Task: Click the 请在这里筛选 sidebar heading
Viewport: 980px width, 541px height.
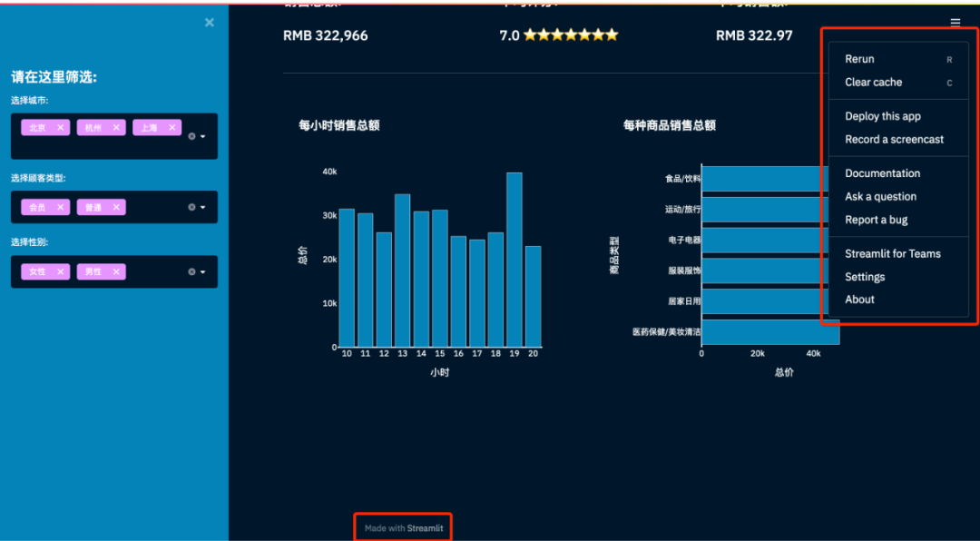Action: tap(54, 77)
